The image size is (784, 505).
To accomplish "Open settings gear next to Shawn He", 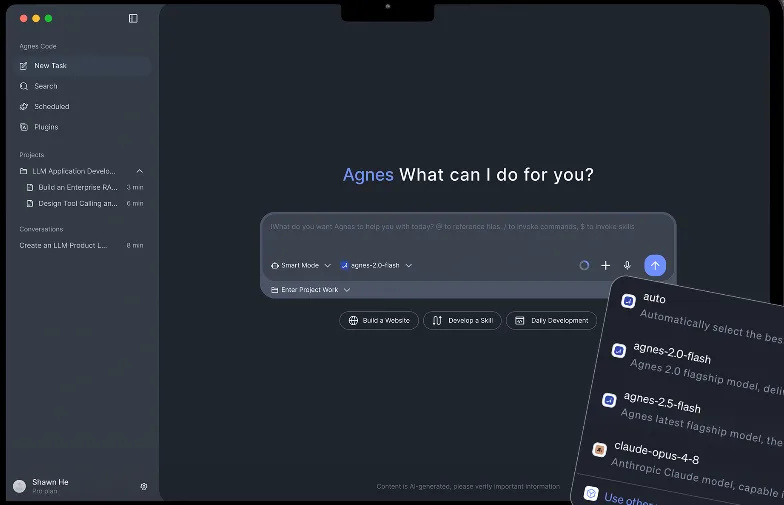I will (144, 486).
